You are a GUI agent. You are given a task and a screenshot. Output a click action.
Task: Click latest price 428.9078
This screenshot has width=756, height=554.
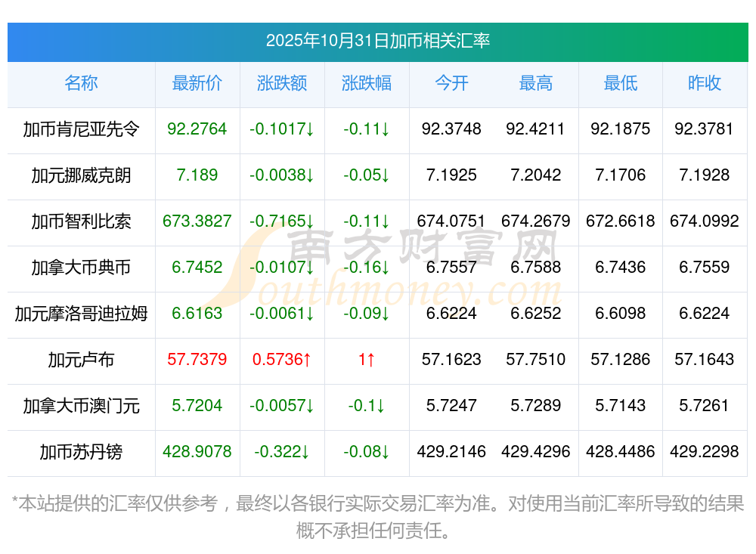pyautogui.click(x=197, y=451)
